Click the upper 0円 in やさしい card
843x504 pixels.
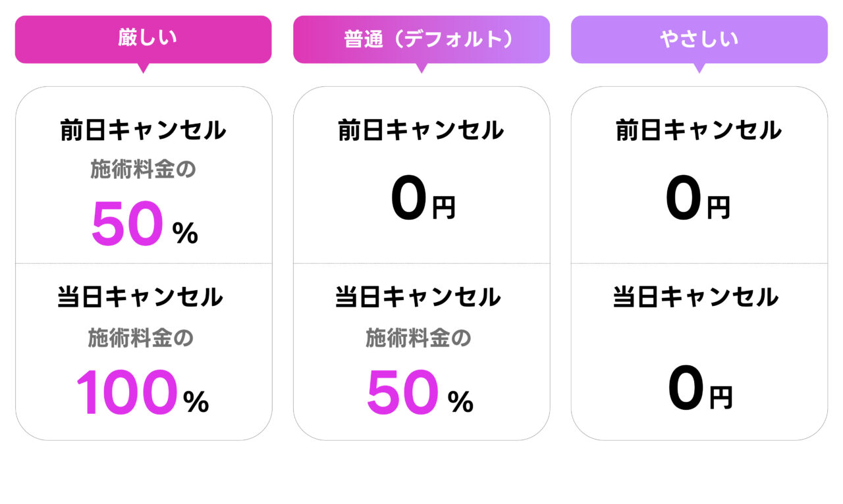[x=698, y=201]
